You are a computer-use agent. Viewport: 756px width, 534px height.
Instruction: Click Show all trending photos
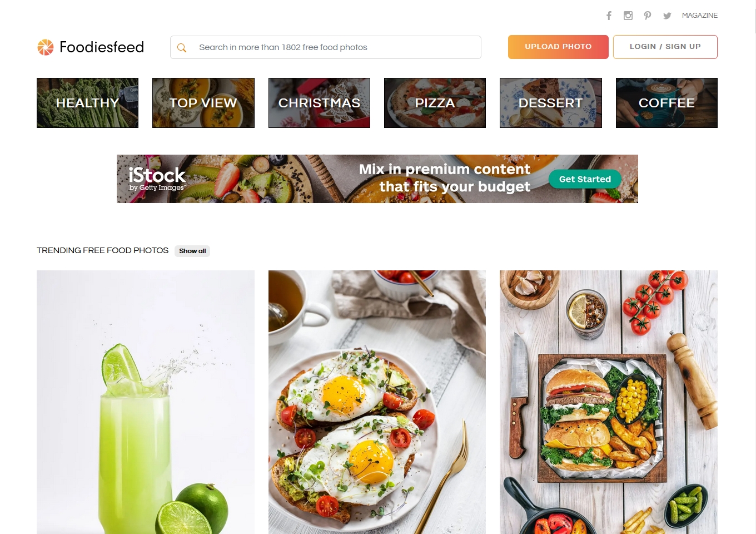[192, 251]
